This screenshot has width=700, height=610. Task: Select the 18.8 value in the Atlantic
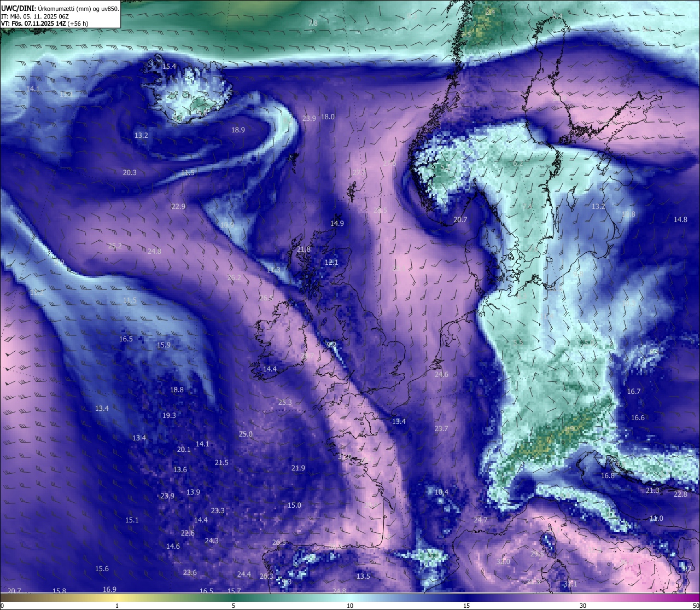tap(177, 390)
